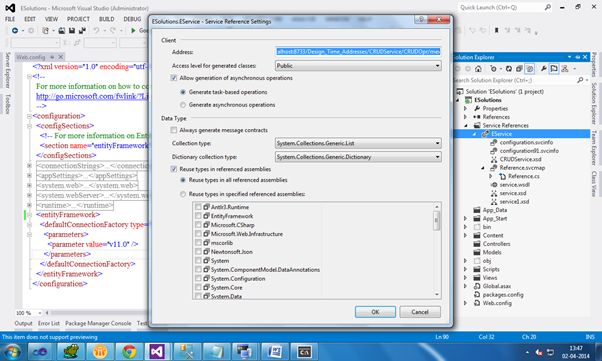602x361 pixels.
Task: Click the Windows Start orb
Action: click(12, 351)
